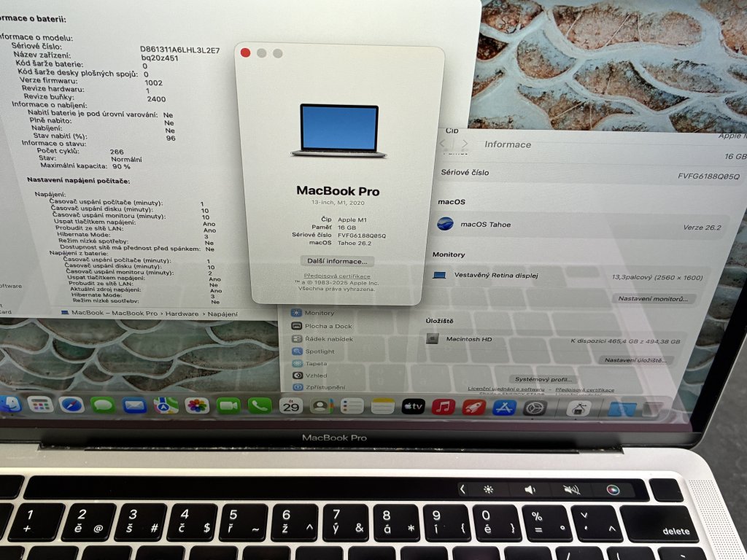Screen dimensions: 747x560
Task: Click K dispozici 465,4 GB storage text
Action: [x=625, y=341]
